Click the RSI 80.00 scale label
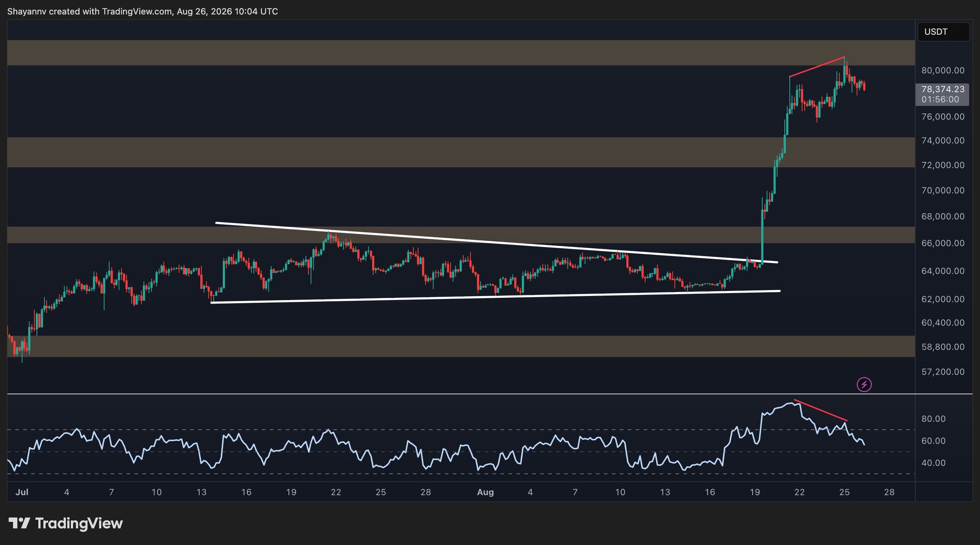The width and height of the screenshot is (980, 545). (933, 419)
